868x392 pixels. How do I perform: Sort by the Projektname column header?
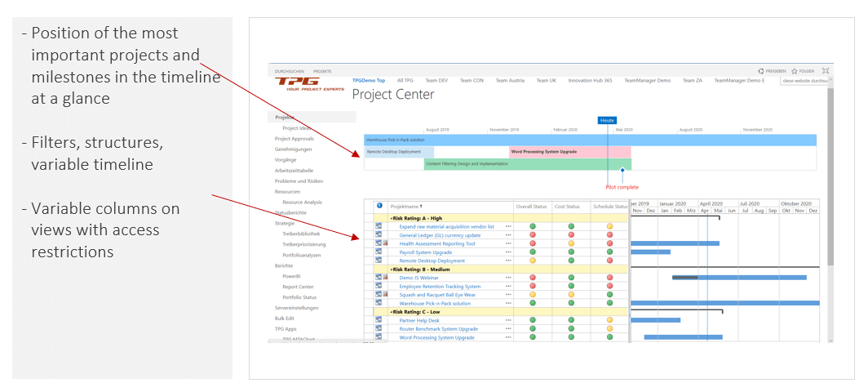tap(406, 207)
